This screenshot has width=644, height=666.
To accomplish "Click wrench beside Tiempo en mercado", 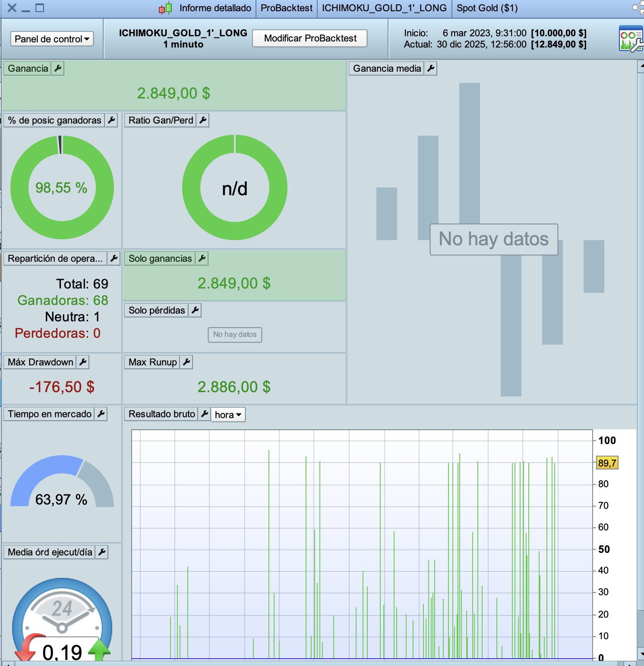I will pyautogui.click(x=101, y=414).
